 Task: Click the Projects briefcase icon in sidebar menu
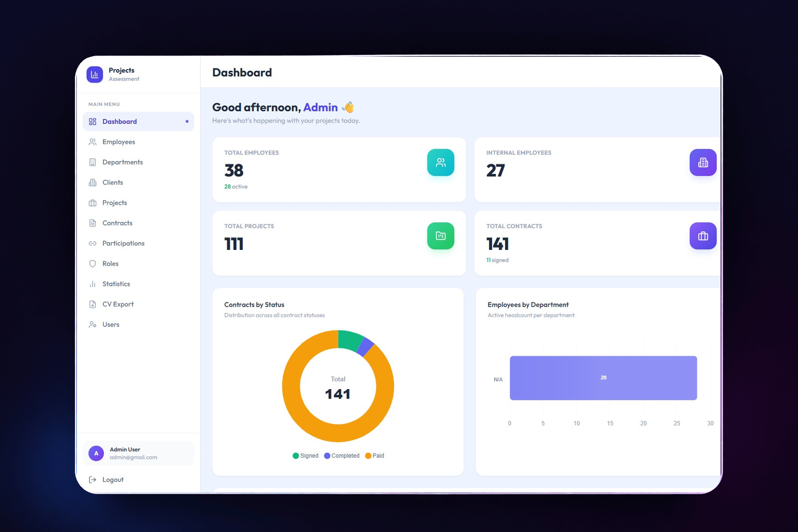click(x=92, y=203)
